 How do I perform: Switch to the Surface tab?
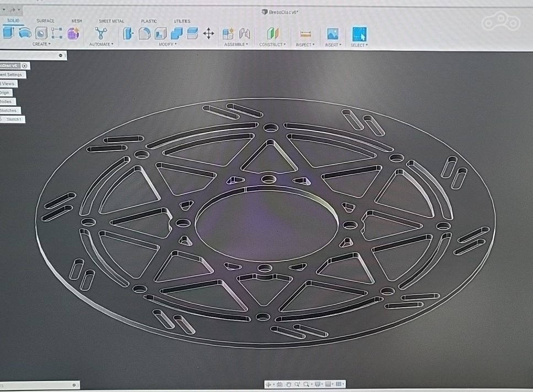click(45, 21)
